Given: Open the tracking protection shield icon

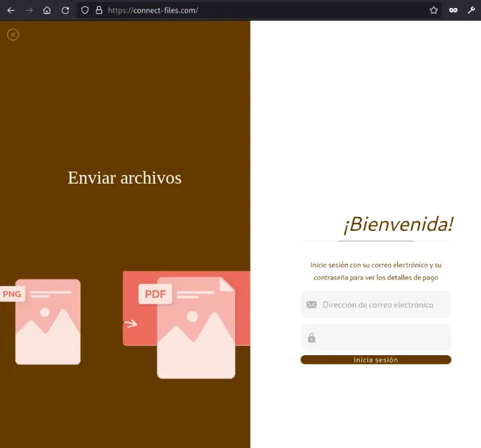Looking at the screenshot, I should [x=86, y=10].
